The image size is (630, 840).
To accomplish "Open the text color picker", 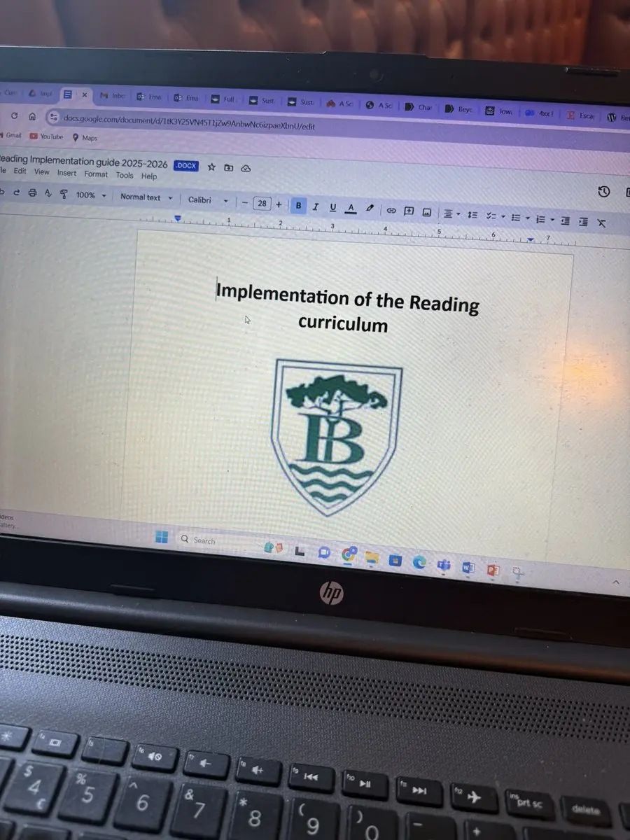I will coord(351,208).
